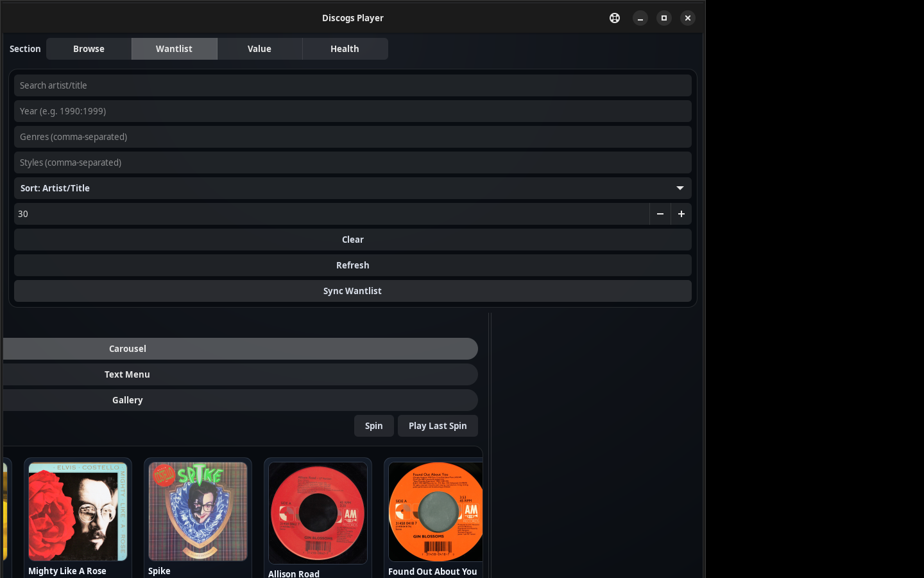The image size is (924, 578).
Task: Click Play Last Spin
Action: pos(438,426)
